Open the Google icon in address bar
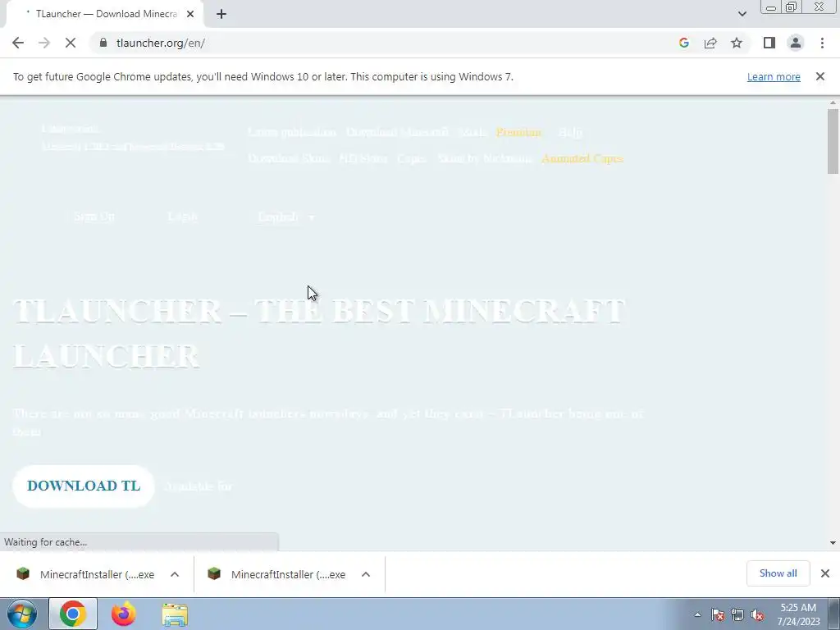840x630 pixels. (x=683, y=43)
